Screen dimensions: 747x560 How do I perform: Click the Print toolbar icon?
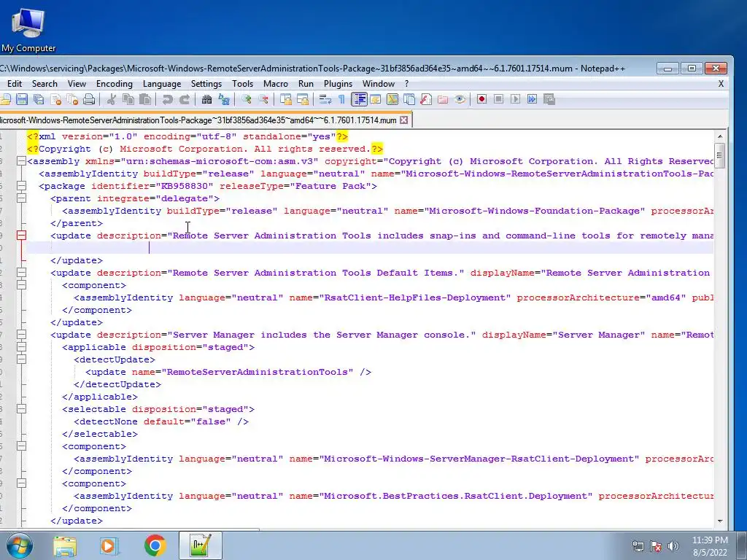pyautogui.click(x=88, y=99)
